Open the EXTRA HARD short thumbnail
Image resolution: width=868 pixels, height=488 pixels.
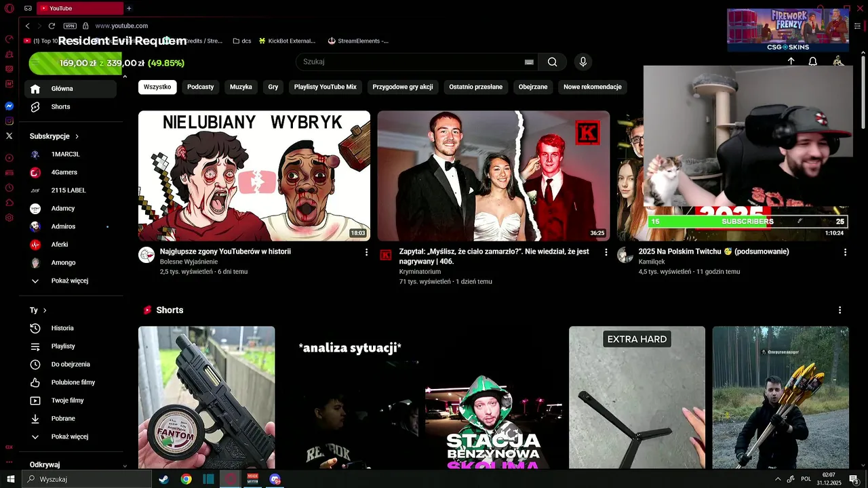(x=637, y=397)
